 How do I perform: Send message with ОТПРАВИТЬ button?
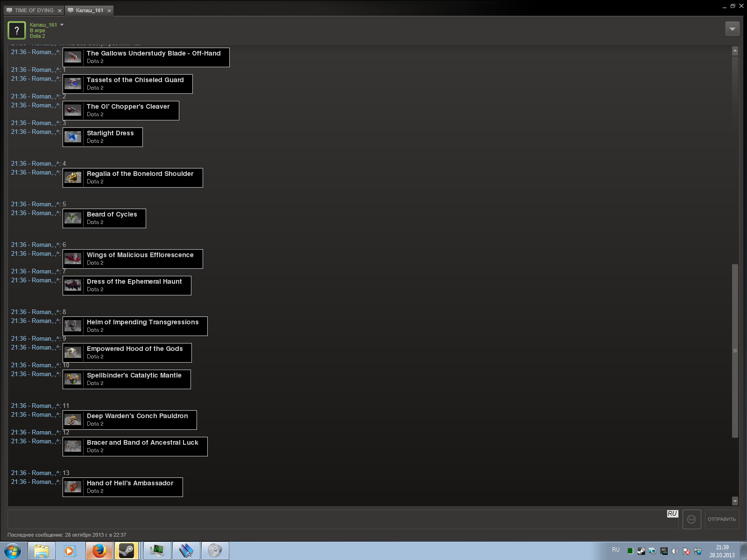pos(722,519)
